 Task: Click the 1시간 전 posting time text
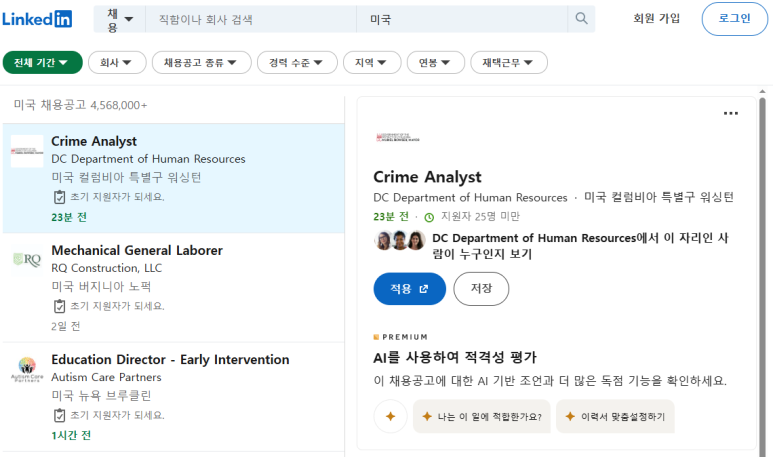point(71,435)
